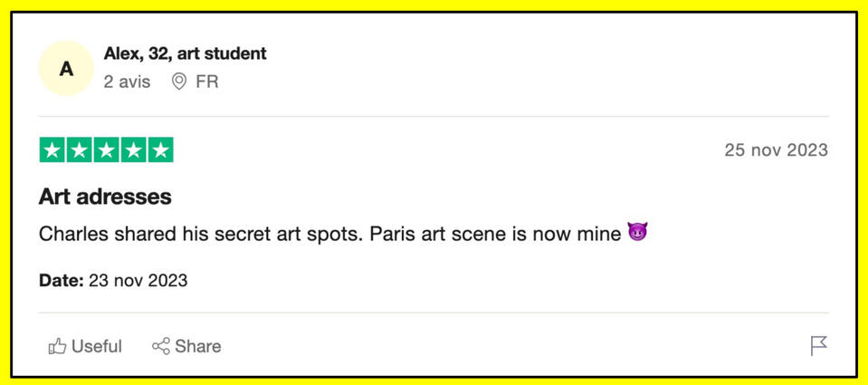Mark the review with the 'Useful' label

tap(96, 346)
